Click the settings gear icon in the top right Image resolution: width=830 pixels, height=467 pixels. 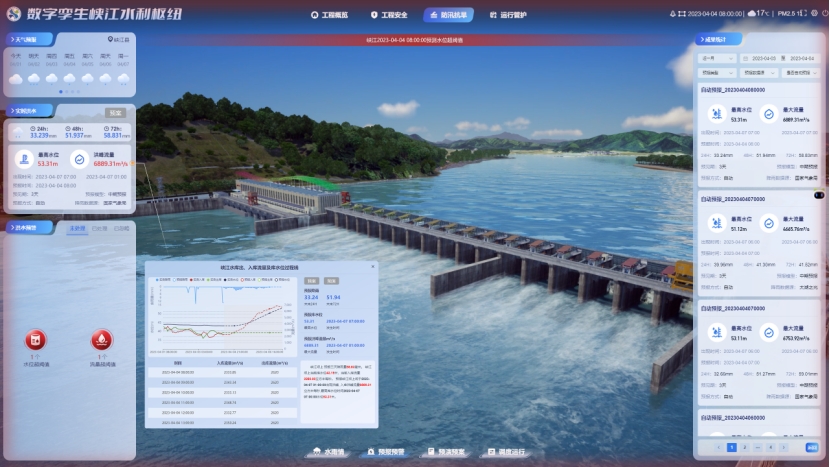click(x=815, y=13)
